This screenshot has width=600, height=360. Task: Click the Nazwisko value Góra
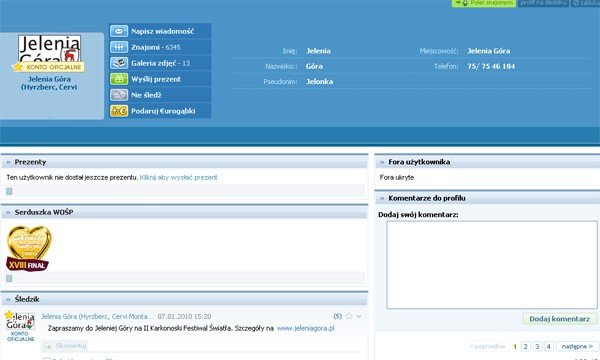click(314, 66)
